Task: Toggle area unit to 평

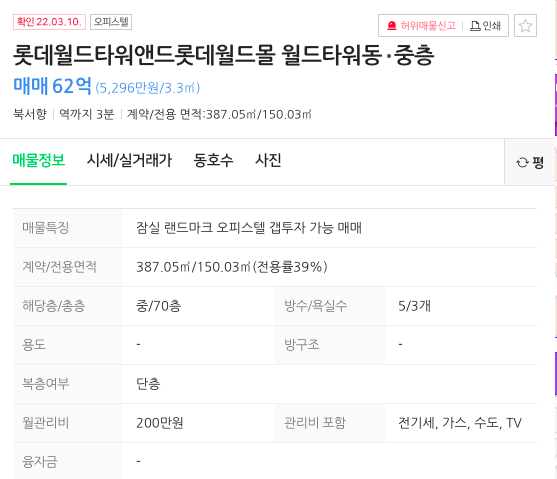Action: 530,163
